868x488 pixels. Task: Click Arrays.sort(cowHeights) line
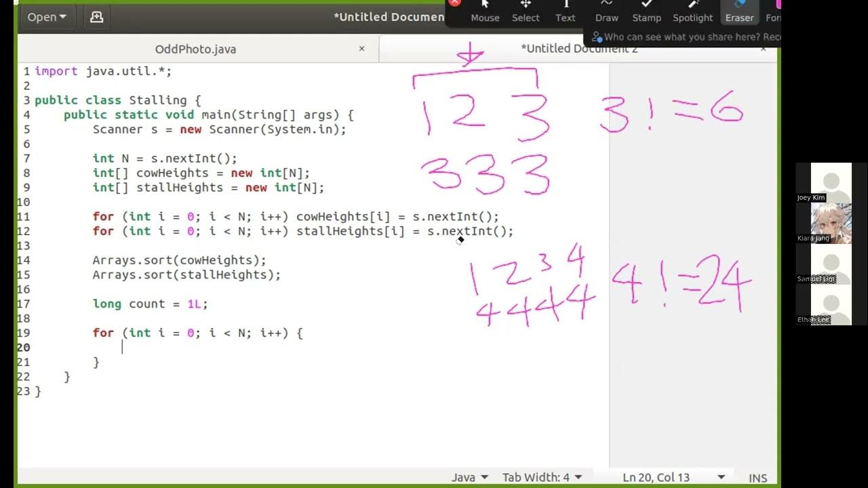tap(180, 260)
